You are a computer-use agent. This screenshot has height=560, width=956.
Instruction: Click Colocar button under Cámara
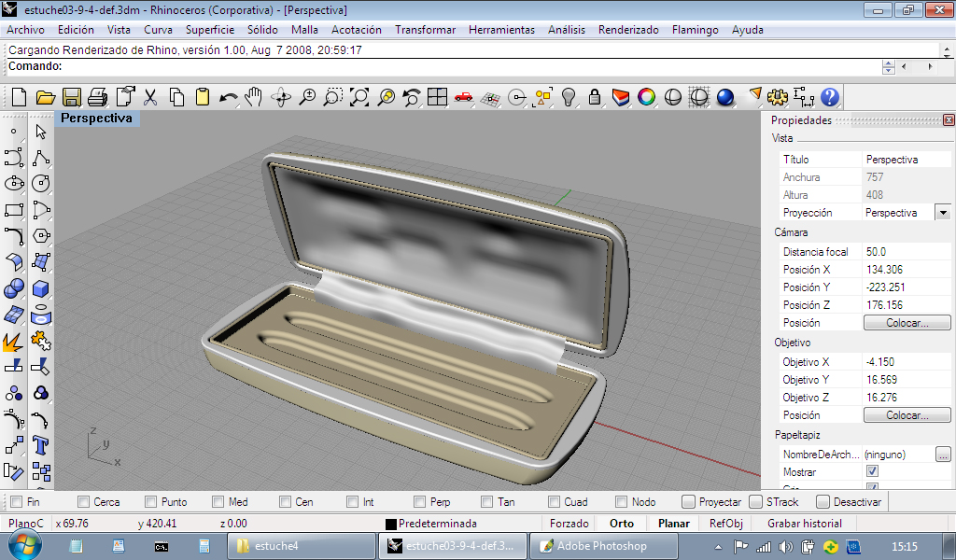907,323
